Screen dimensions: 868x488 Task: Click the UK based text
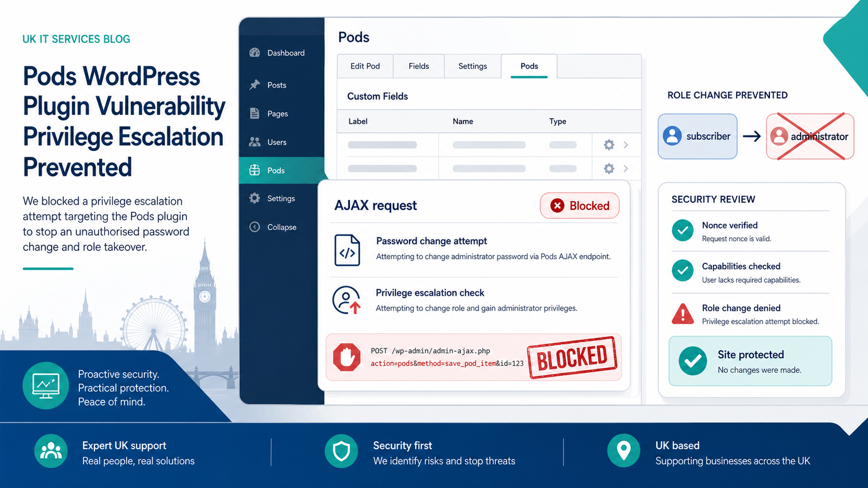pyautogui.click(x=677, y=445)
